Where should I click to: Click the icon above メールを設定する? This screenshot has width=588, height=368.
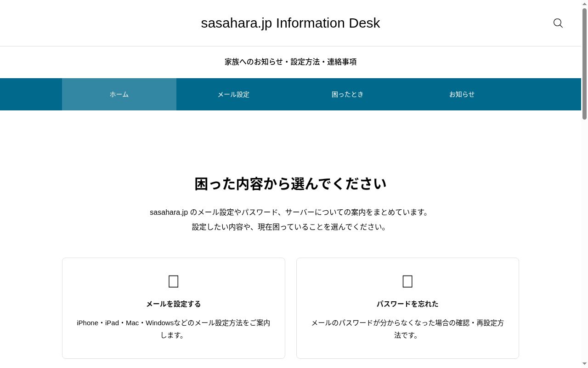(x=173, y=281)
